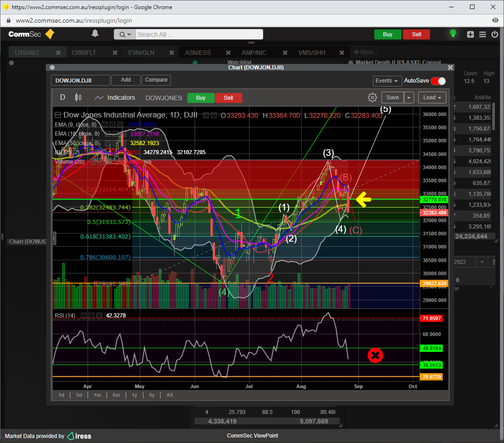504x443 pixels.
Task: Switch to the LRS/AVZ tab
Action: 27,53
